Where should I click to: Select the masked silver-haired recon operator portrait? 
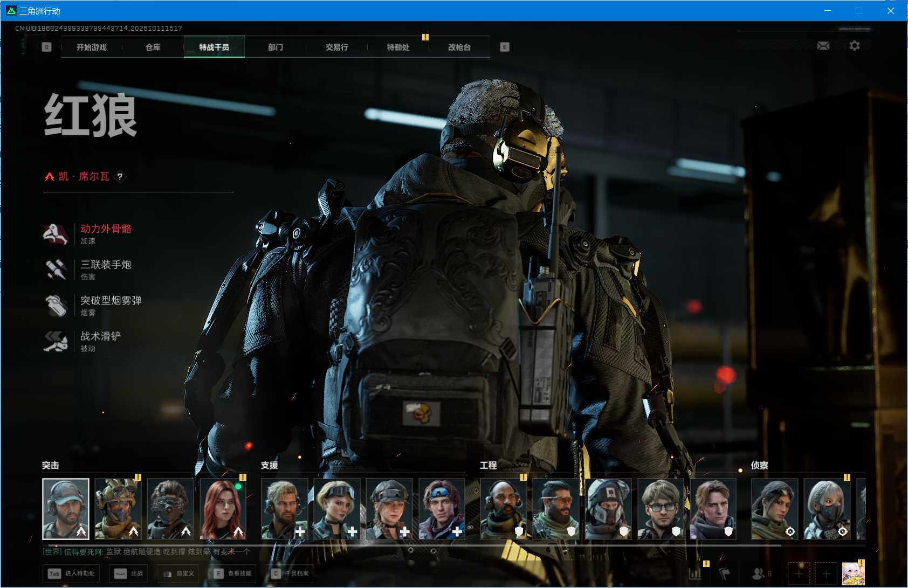[827, 509]
